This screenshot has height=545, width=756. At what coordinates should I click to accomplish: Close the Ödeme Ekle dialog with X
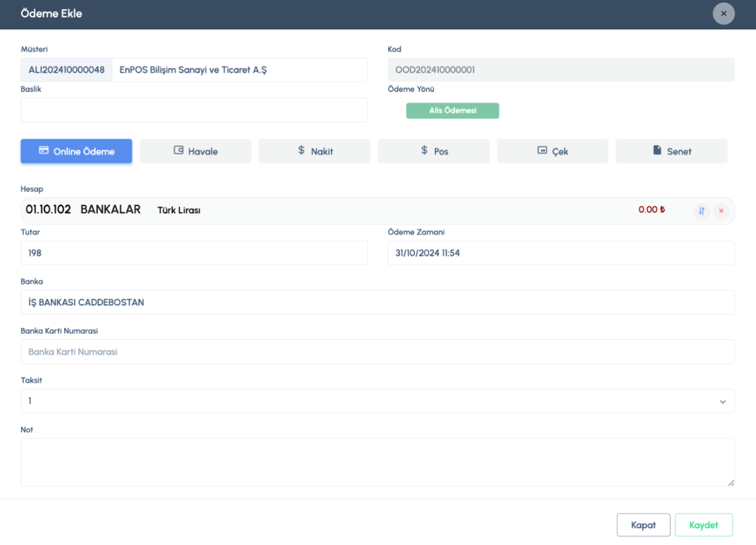(723, 13)
